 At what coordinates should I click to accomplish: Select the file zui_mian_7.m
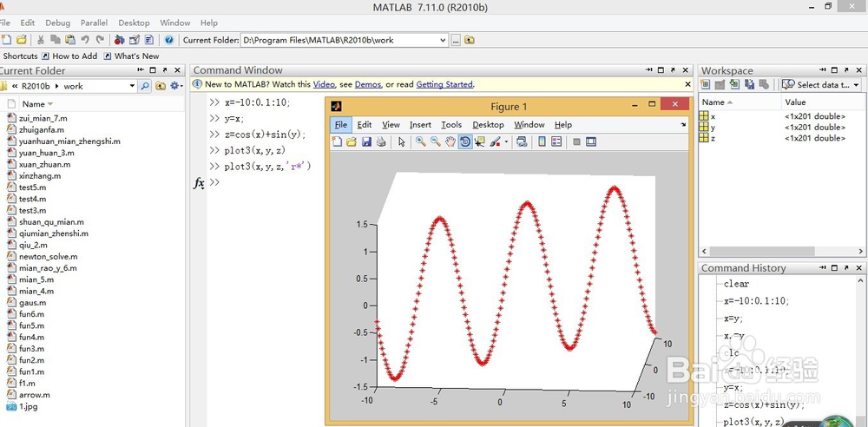43,118
